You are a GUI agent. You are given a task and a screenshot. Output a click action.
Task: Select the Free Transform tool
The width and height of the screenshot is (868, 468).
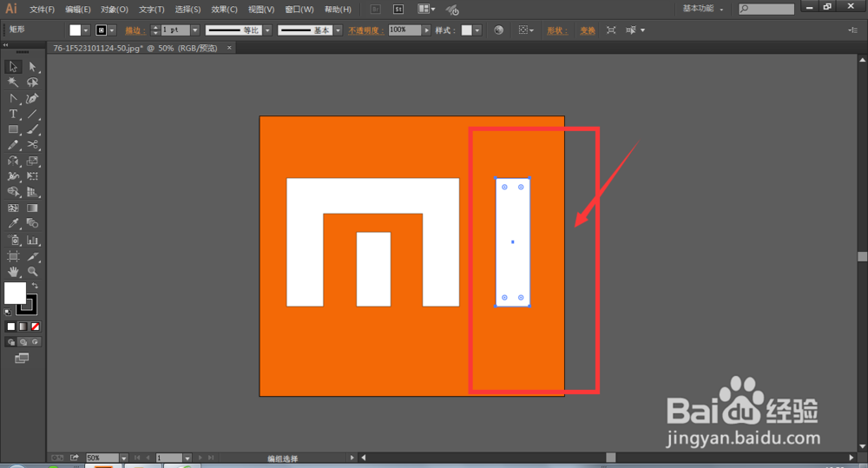pyautogui.click(x=33, y=176)
